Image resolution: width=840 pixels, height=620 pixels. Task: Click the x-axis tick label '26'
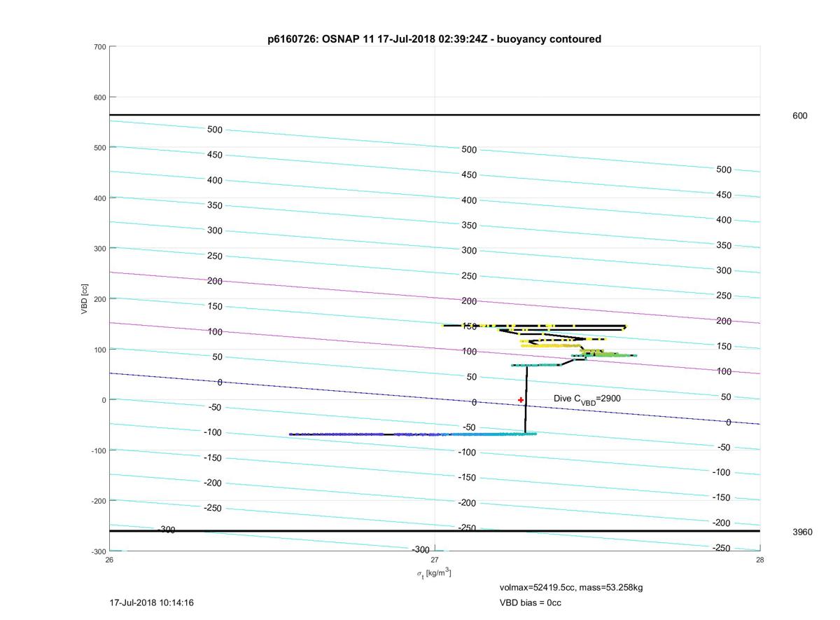109,560
